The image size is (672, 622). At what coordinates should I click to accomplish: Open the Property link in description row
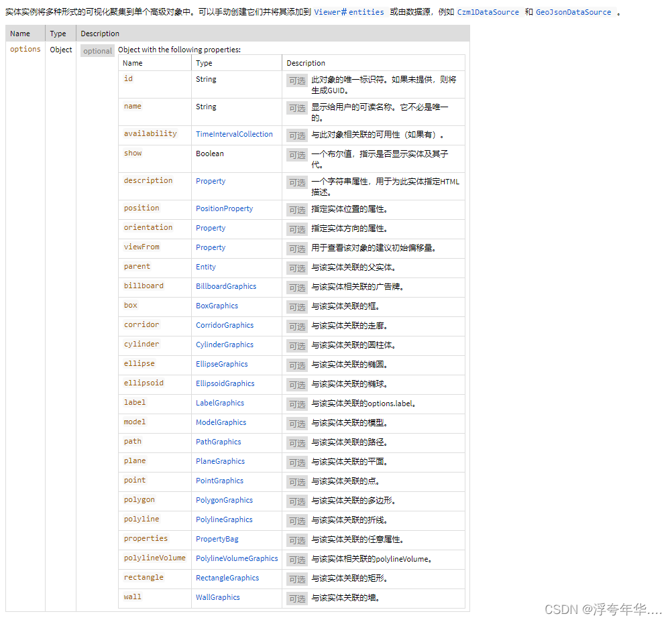tap(211, 181)
